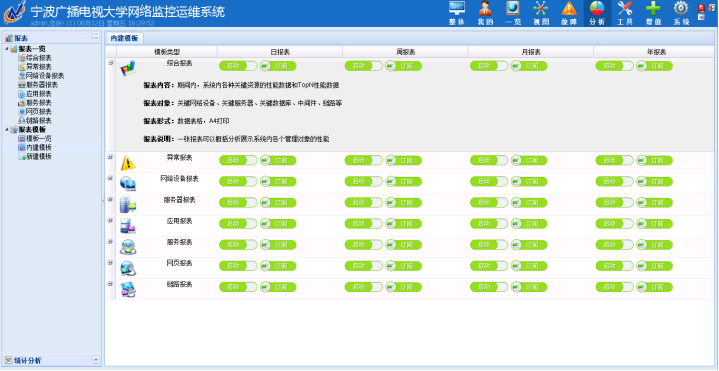Toggle the 启动 switch for 综合报表 weekly report
Screen dimensions: 719x371
(364, 66)
